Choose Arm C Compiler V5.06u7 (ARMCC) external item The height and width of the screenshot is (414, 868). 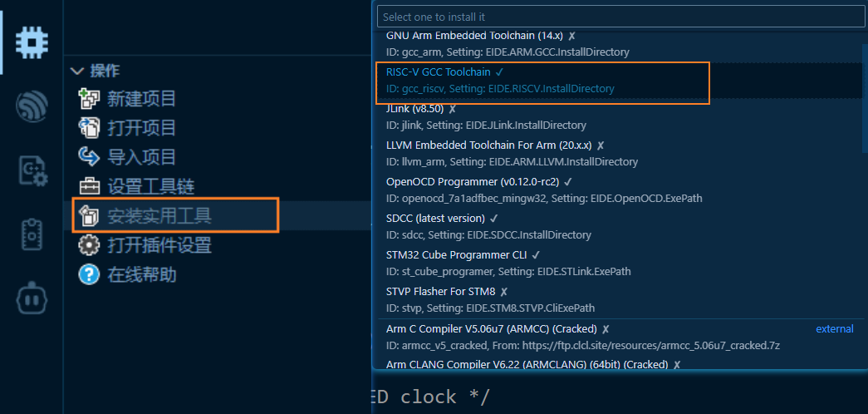tap(581, 337)
